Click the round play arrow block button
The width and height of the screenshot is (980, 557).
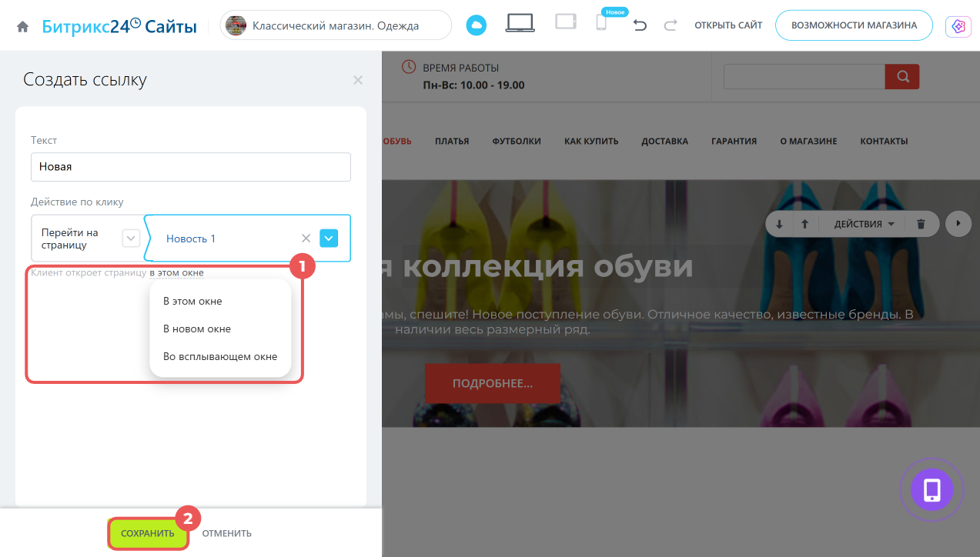pyautogui.click(x=958, y=223)
